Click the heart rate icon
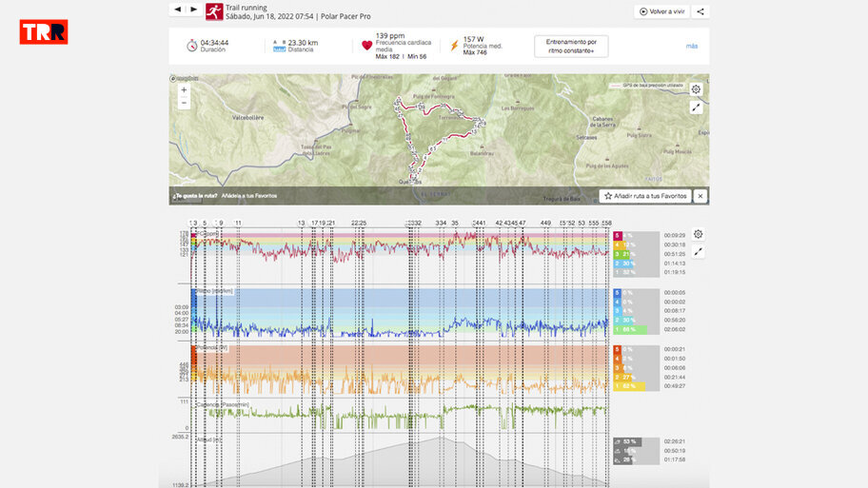Image resolution: width=868 pixels, height=488 pixels. pyautogui.click(x=366, y=46)
